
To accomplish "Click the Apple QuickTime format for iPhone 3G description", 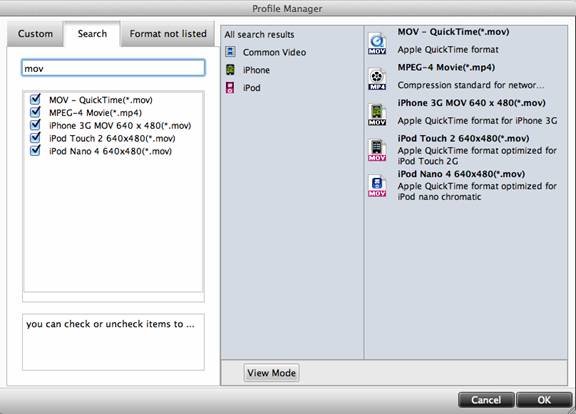I will point(477,121).
